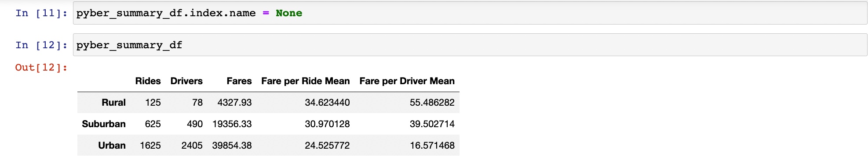Click the value 34.623440
This screenshot has height=164, width=868.
click(x=328, y=103)
